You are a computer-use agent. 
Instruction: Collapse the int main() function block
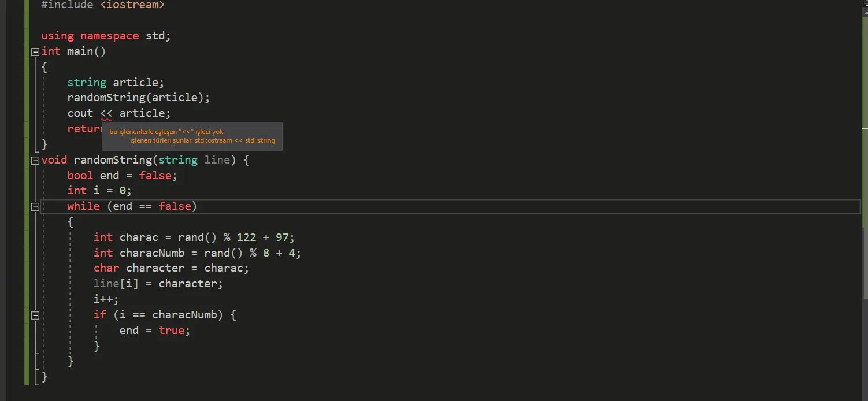[35, 51]
